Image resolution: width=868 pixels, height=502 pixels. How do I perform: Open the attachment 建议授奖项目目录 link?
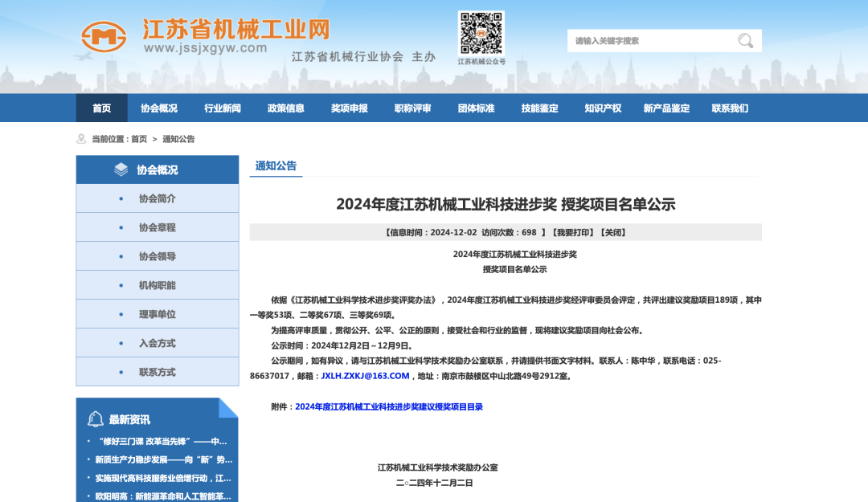[x=389, y=407]
